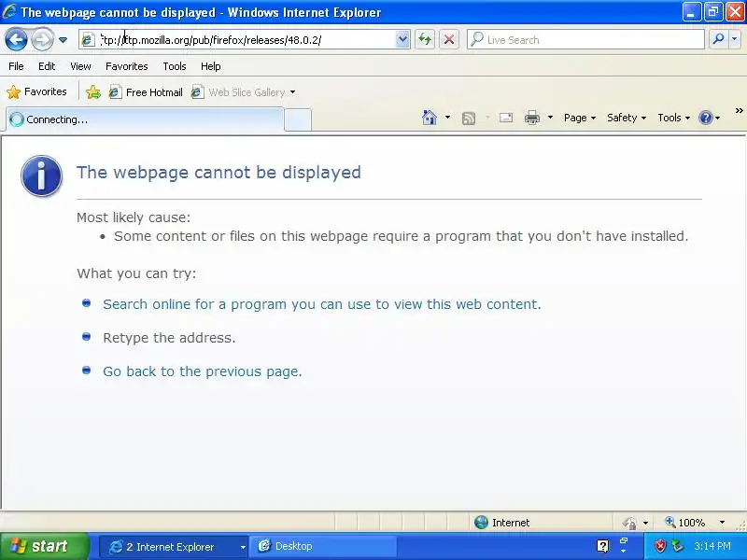
Task: Open a new blank tab
Action: (x=298, y=119)
